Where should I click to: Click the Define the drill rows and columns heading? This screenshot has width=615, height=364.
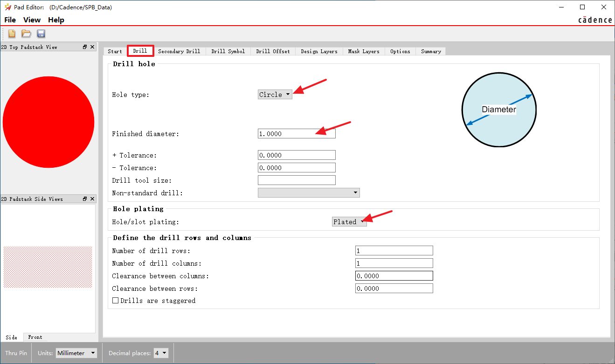pyautogui.click(x=182, y=238)
